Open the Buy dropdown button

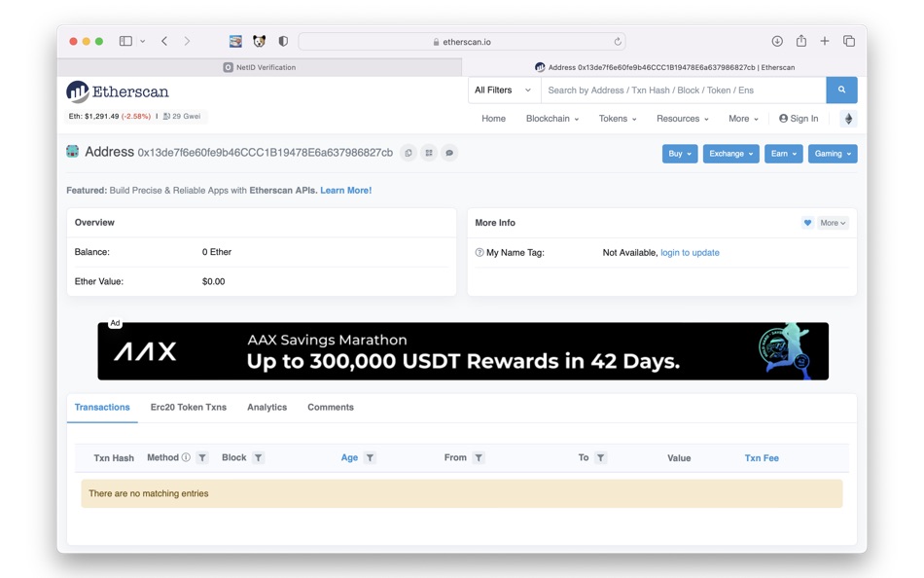[680, 154]
